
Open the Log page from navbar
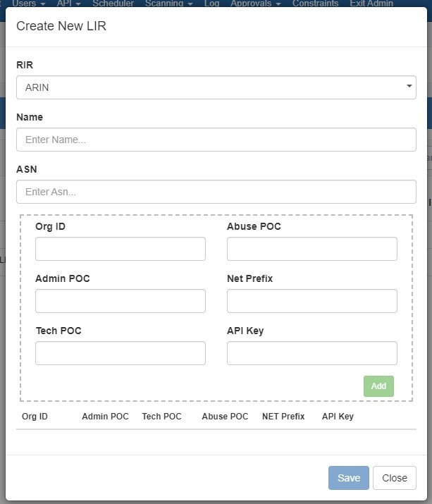[211, 4]
